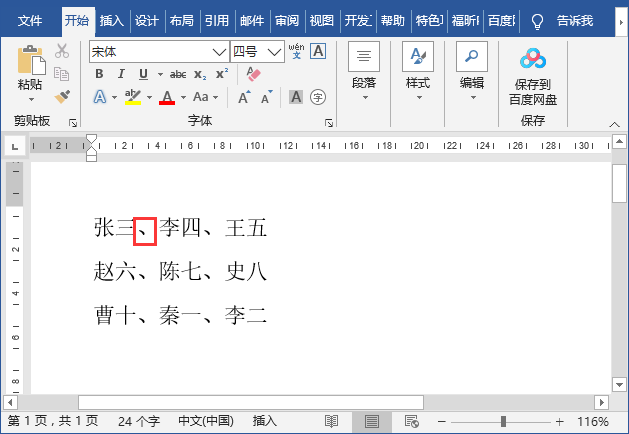
Task: Click the Clear Formatting eraser icon
Action: (x=252, y=74)
